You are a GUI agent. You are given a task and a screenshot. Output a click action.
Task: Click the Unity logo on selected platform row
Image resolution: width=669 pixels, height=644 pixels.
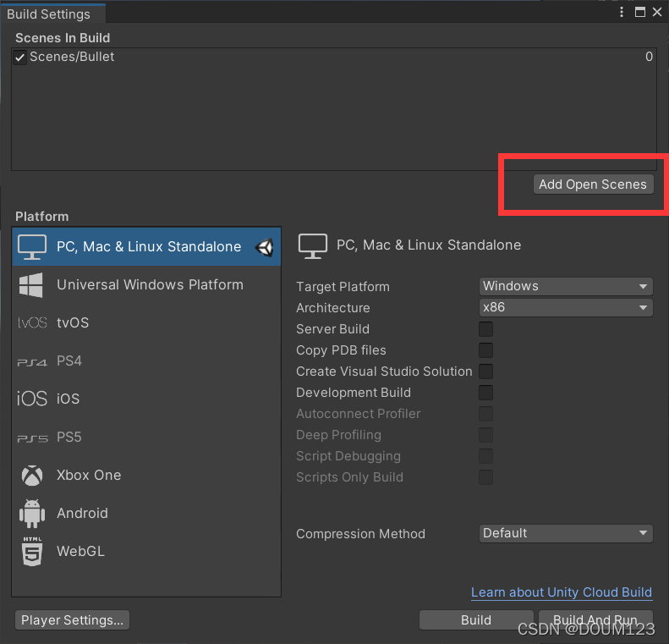[x=265, y=247]
